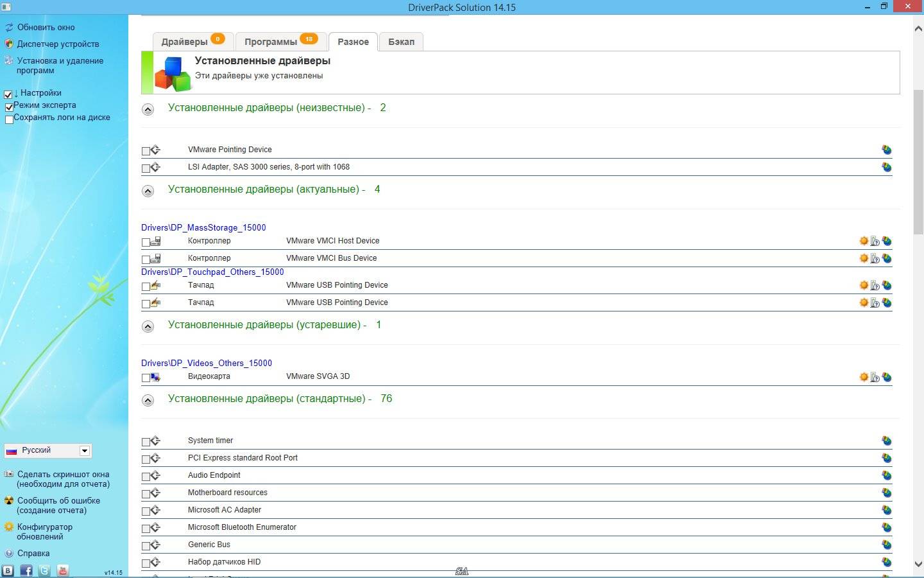Collapse the актуальные drivers section
924x578 pixels.
pyautogui.click(x=148, y=191)
